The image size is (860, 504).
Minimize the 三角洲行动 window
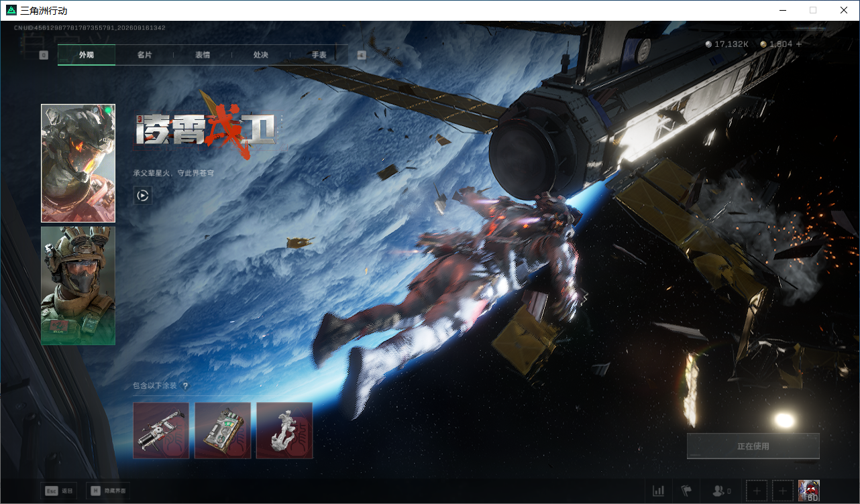coord(783,10)
